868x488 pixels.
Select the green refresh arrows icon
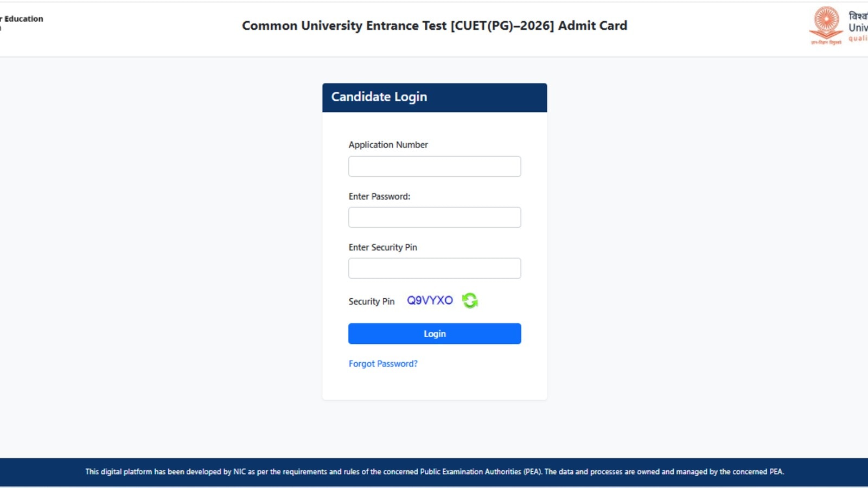tap(469, 301)
